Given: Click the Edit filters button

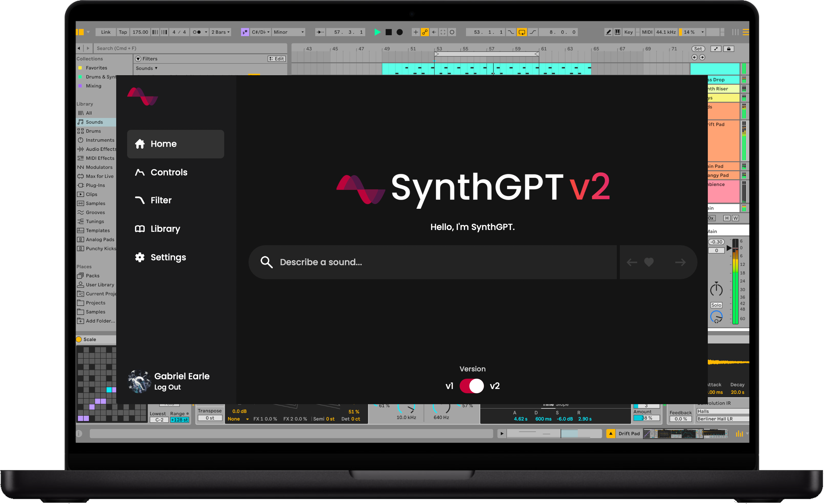Looking at the screenshot, I should coord(277,59).
